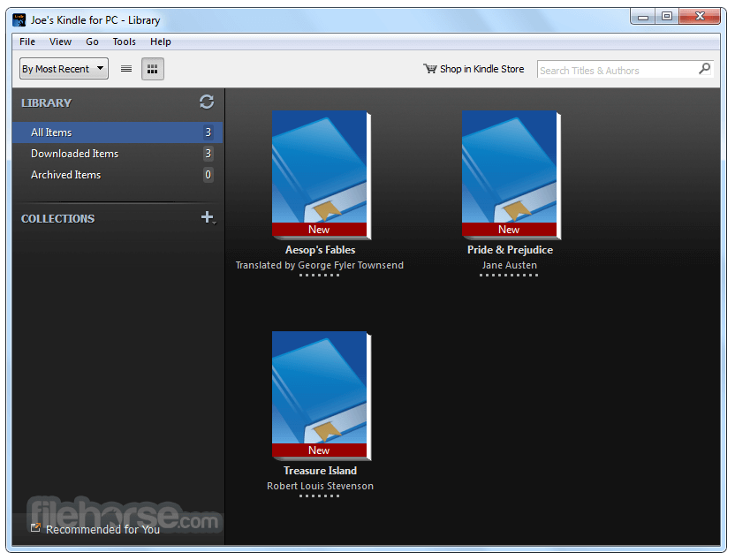Click the Downloaded Items count badge
This screenshot has width=735, height=560.
208,153
